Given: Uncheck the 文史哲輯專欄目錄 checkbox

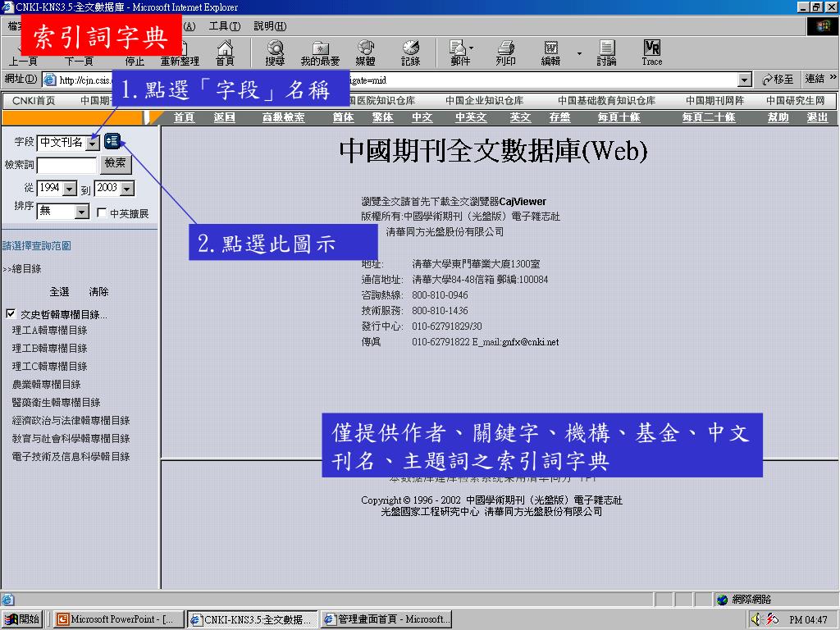Looking at the screenshot, I should click(11, 314).
